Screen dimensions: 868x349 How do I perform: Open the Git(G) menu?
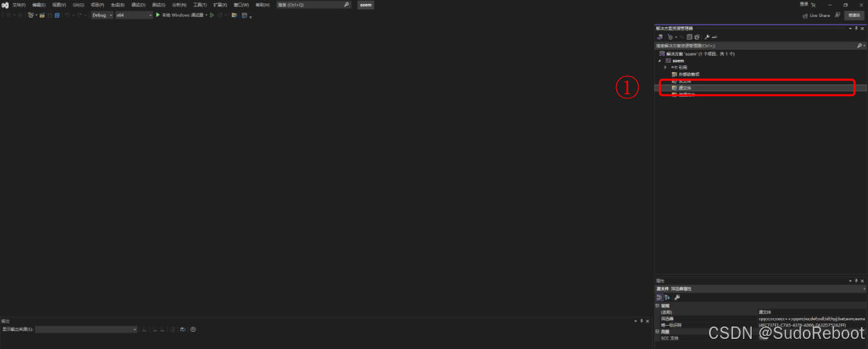pos(78,5)
